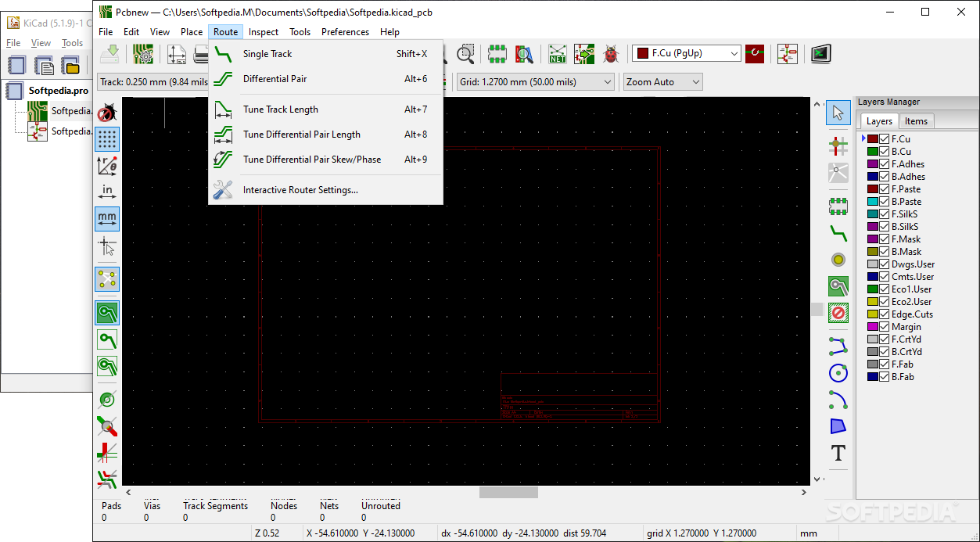Toggle board ratsnest display
The image size is (980, 542).
tap(107, 279)
